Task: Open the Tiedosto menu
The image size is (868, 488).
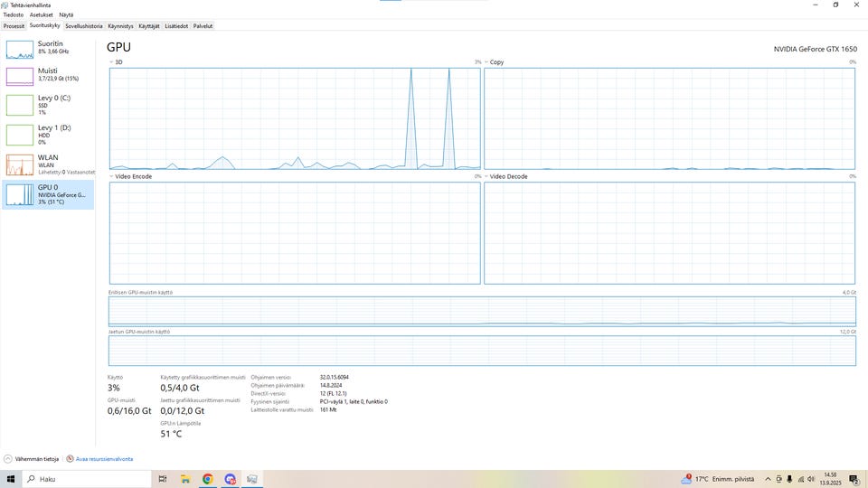Action: (14, 15)
